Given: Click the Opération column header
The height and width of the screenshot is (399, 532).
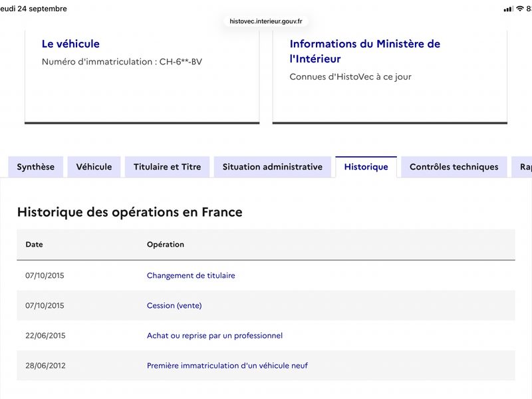Looking at the screenshot, I should point(166,244).
